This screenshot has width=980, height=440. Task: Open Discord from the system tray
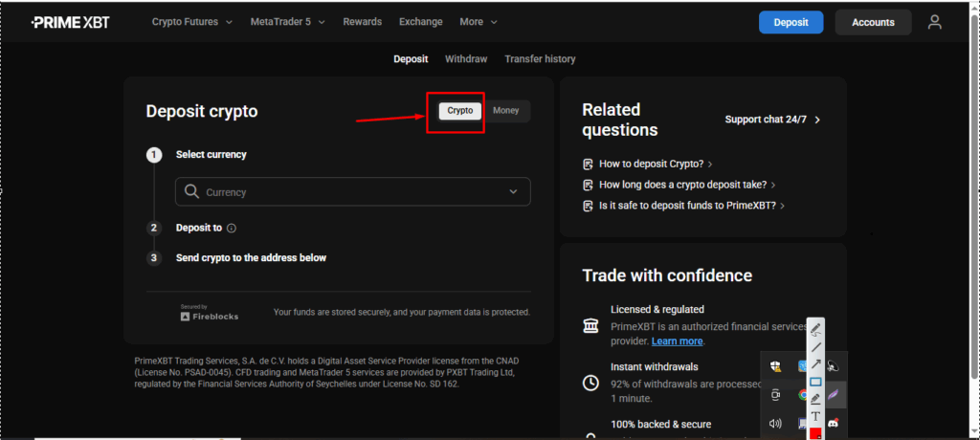pos(833,423)
